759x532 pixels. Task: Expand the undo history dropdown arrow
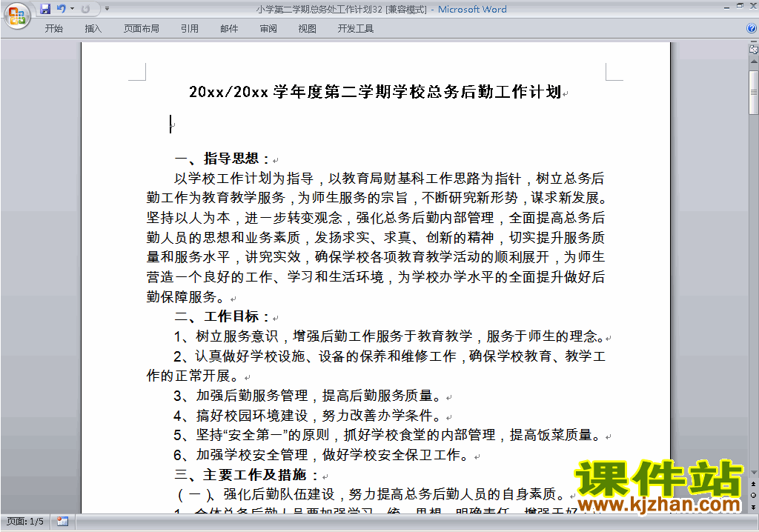click(x=72, y=9)
